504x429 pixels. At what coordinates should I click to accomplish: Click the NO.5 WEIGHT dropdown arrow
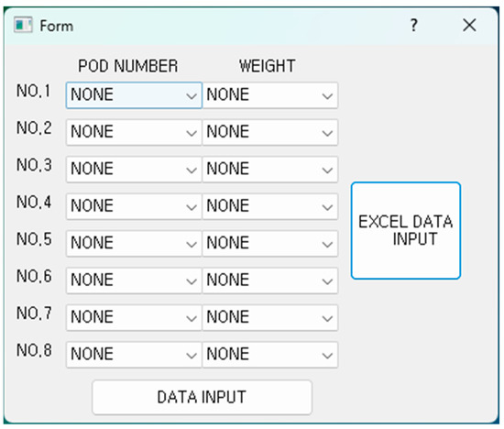click(327, 244)
